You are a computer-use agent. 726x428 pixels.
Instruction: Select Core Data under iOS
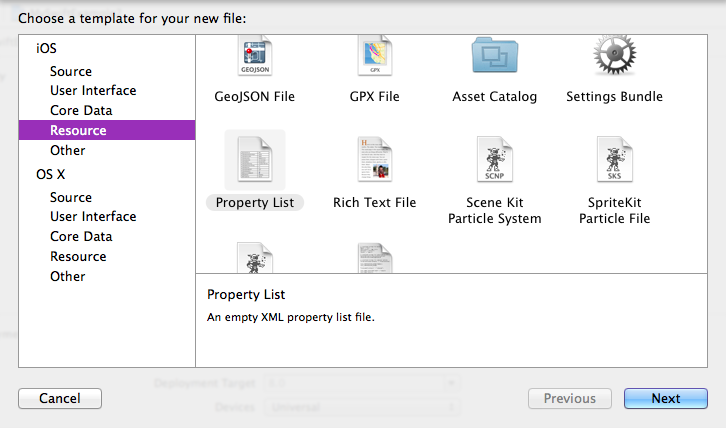coord(81,110)
